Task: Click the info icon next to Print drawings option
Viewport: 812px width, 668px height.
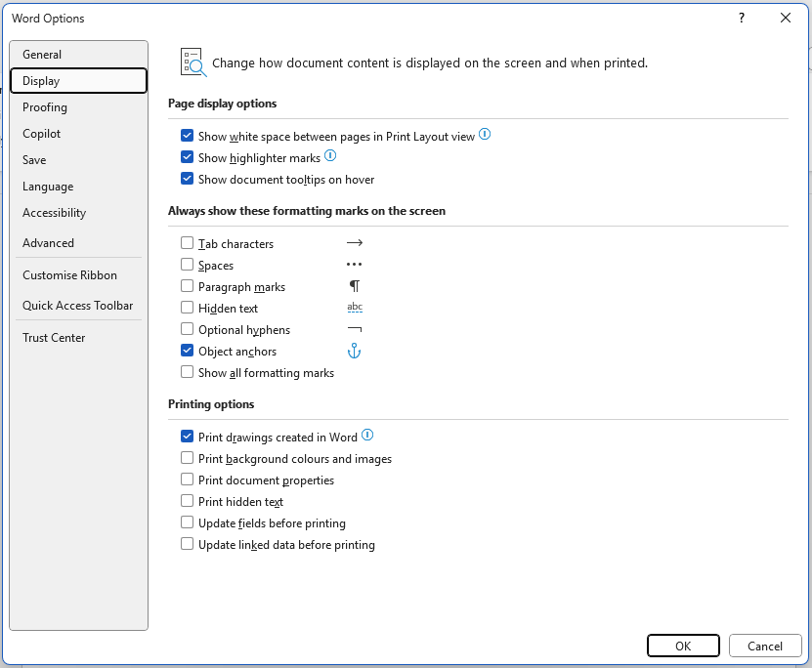Action: 368,435
